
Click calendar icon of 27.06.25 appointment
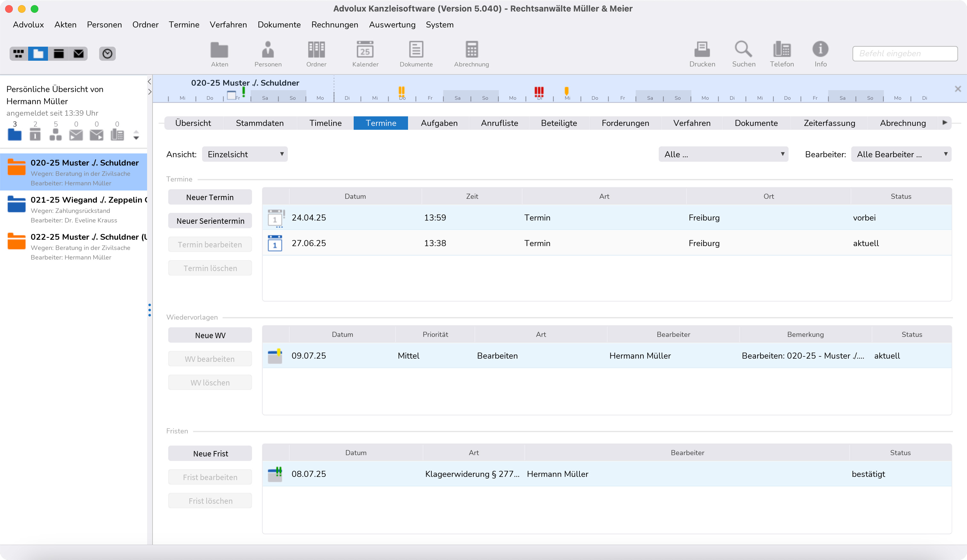[275, 243]
